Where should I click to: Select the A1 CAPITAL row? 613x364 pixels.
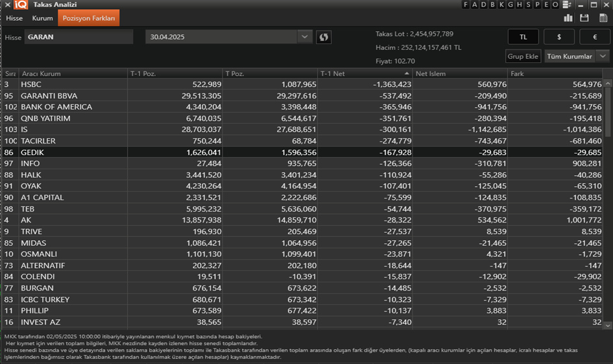(302, 197)
